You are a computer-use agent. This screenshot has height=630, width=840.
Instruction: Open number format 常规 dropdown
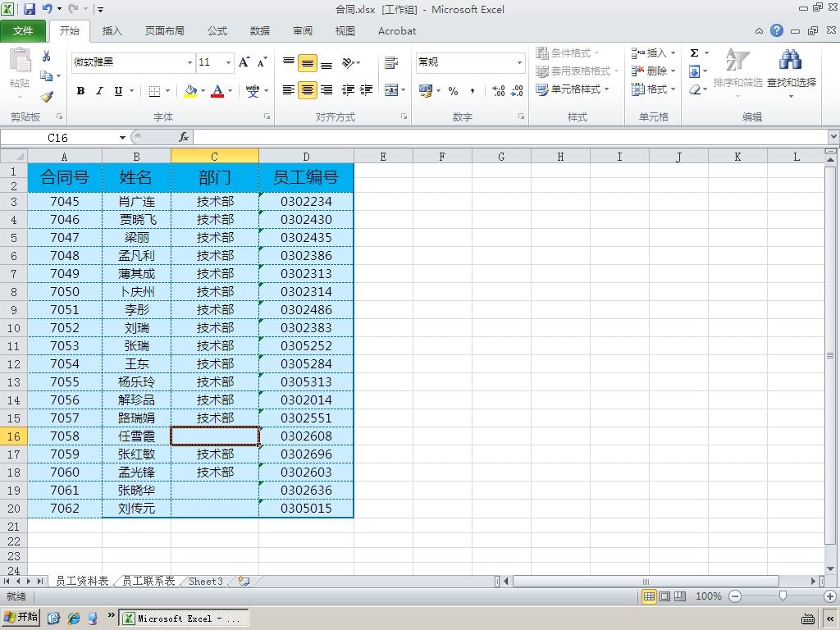(x=519, y=62)
